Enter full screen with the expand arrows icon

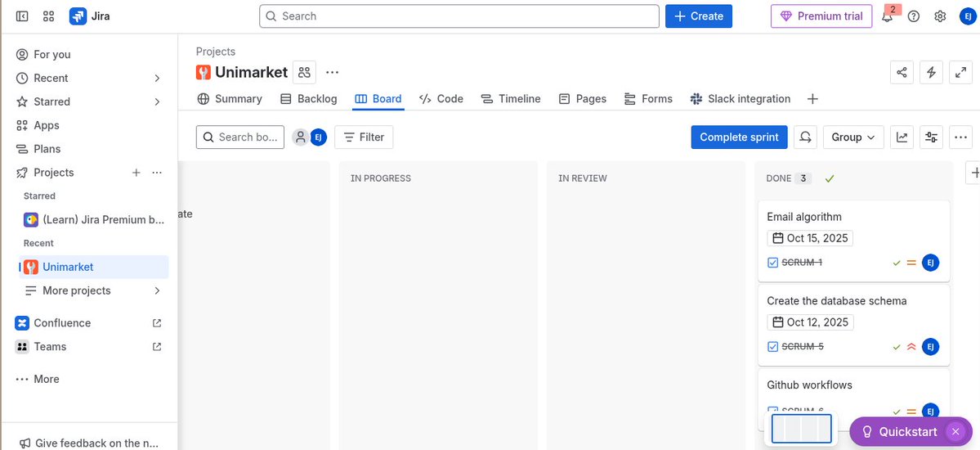click(960, 72)
